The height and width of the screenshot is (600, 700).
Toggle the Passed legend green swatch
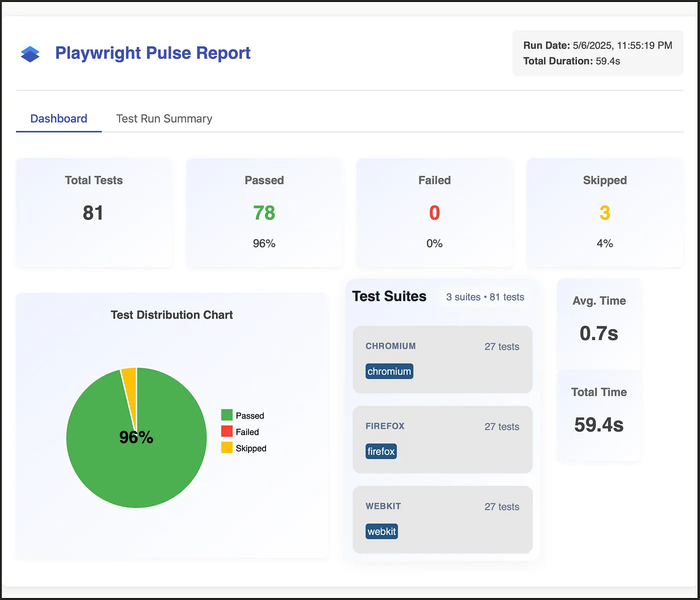click(227, 415)
